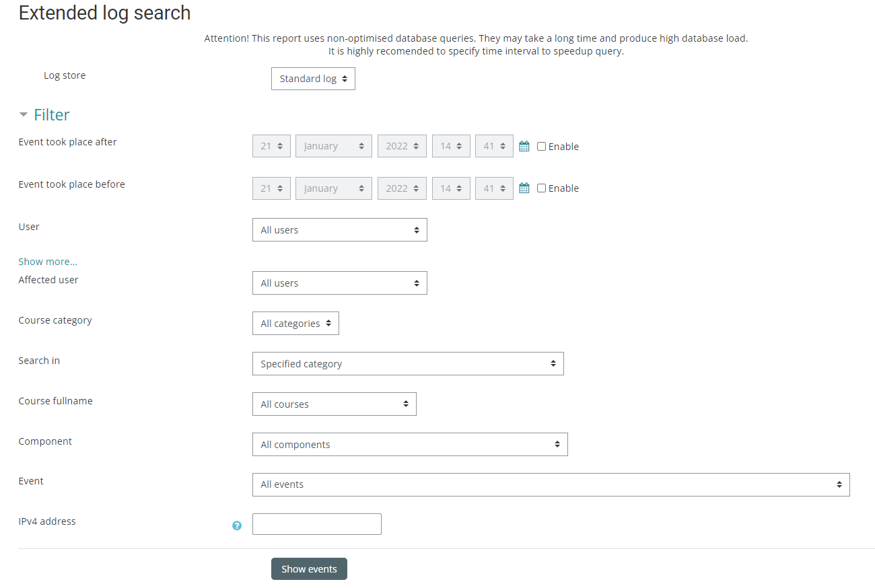Open the Course category dropdown
This screenshot has width=875, height=588.
[x=295, y=324]
